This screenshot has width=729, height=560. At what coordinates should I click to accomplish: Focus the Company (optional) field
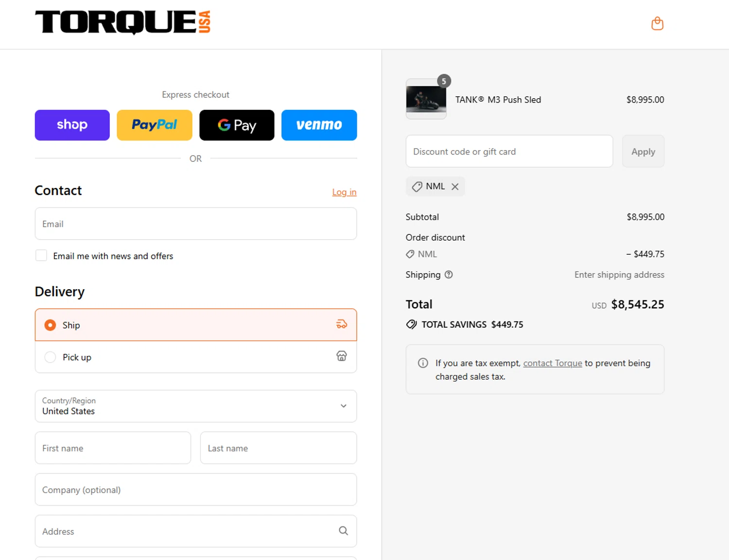pos(196,490)
